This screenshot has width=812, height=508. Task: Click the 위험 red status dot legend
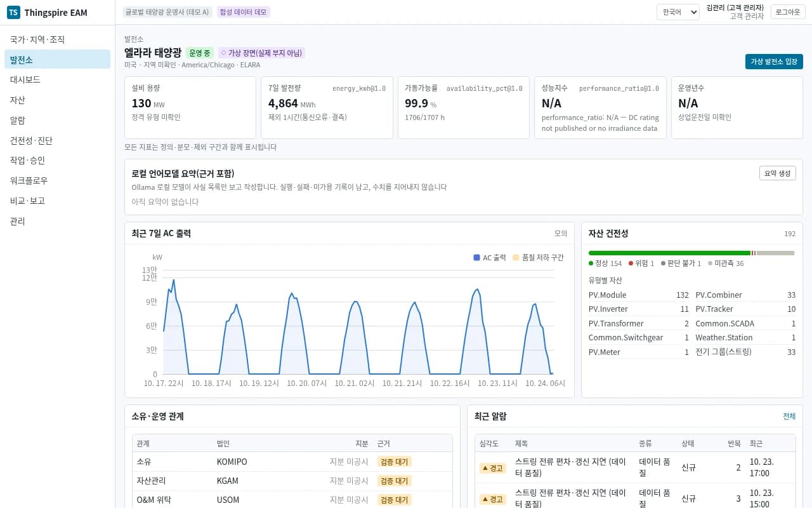pos(631,263)
